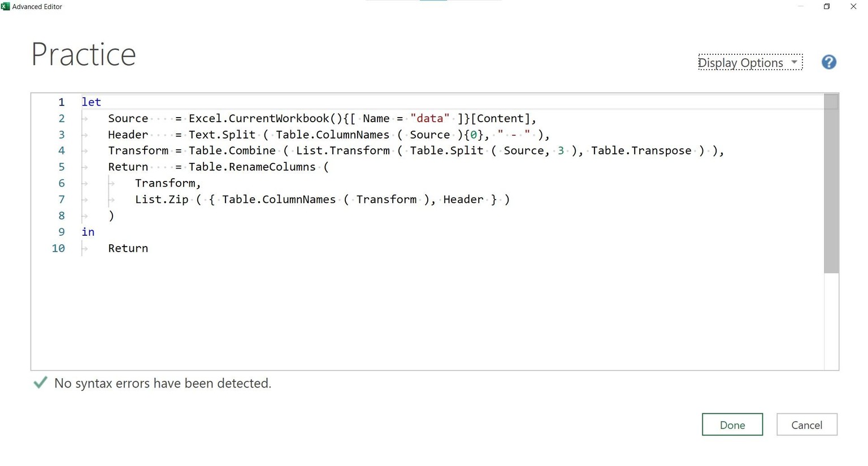The height and width of the screenshot is (466, 868).
Task: Click the scrollbar track below the thumb
Action: coord(831,321)
